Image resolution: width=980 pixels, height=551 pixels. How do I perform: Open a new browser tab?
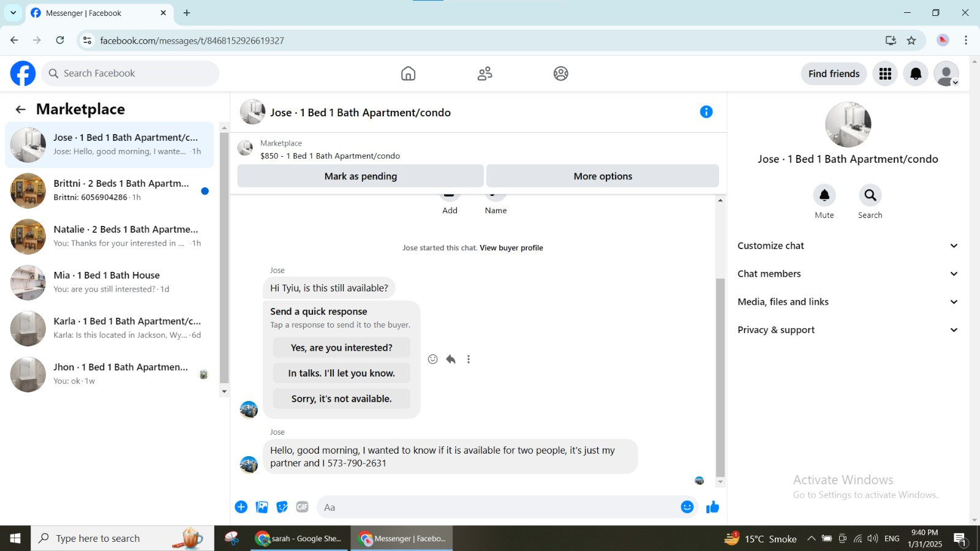(x=187, y=13)
